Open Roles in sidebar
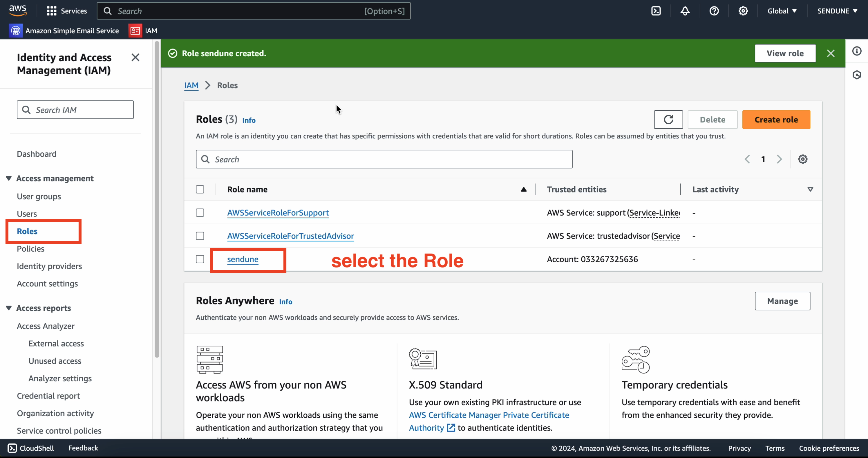Image resolution: width=868 pixels, height=458 pixels. (27, 231)
